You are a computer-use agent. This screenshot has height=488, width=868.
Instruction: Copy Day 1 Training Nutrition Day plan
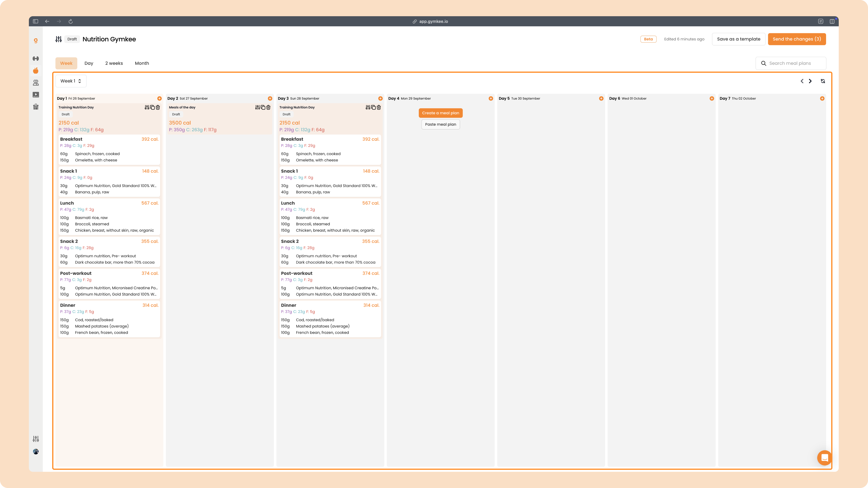152,107
